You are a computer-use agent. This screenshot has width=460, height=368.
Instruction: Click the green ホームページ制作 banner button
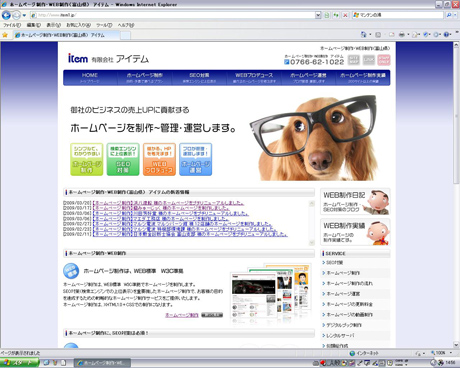click(87, 159)
